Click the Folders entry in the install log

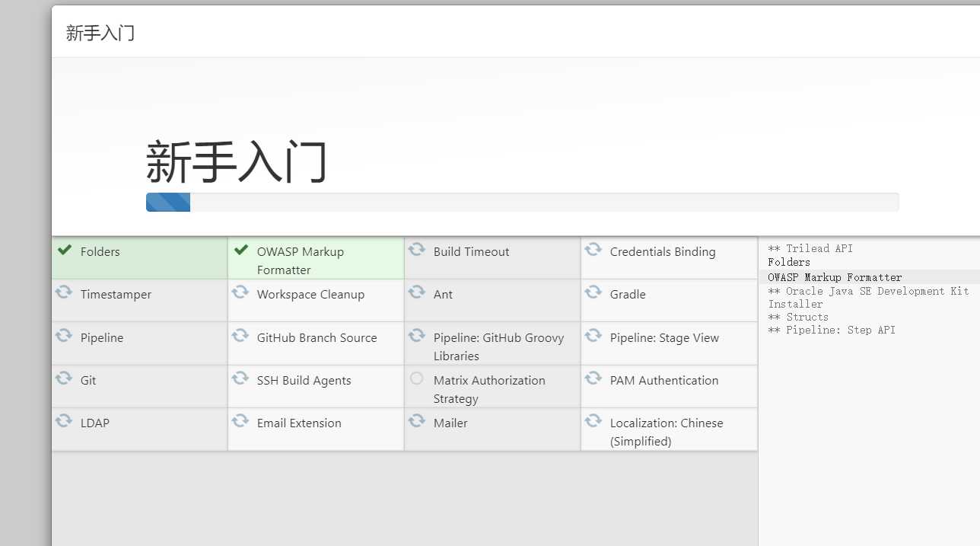tap(789, 263)
